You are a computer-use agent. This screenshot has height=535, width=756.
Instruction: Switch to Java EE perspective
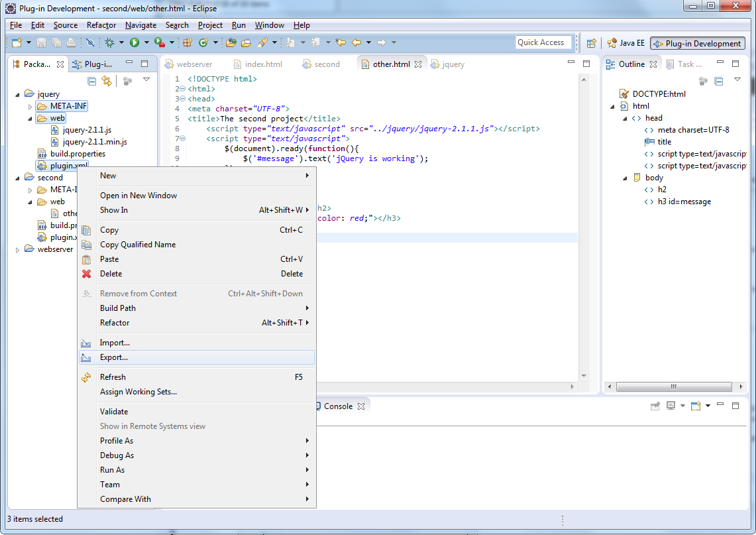[626, 43]
